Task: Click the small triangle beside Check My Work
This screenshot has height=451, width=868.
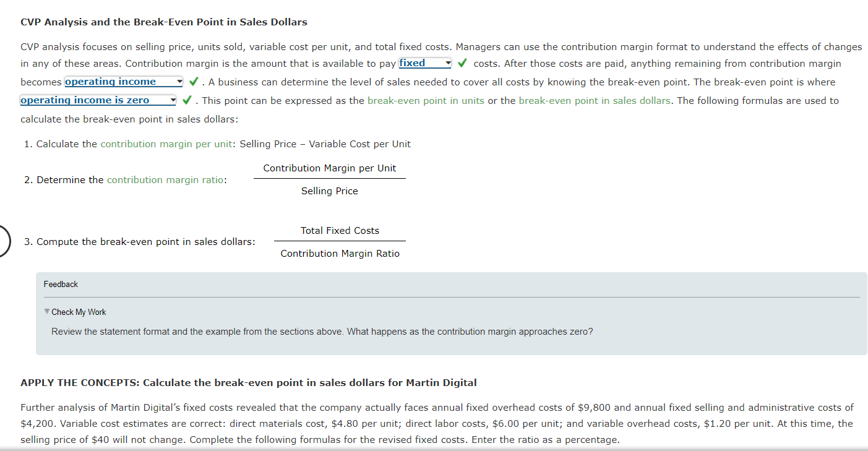Action: [x=46, y=311]
